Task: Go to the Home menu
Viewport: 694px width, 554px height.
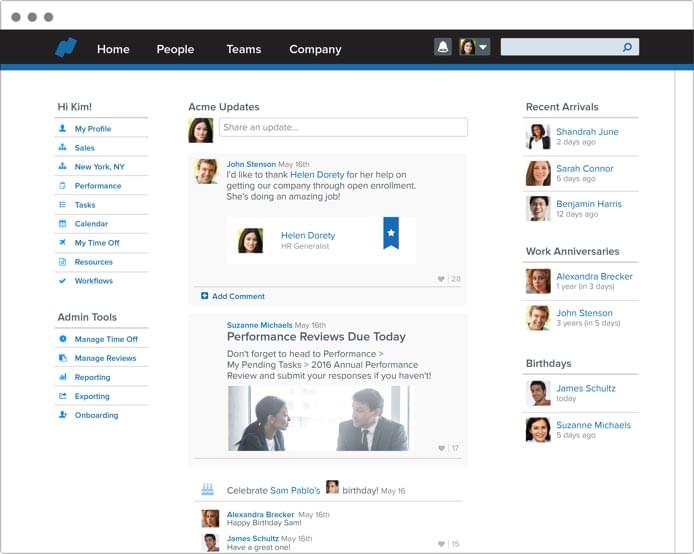Action: click(113, 49)
